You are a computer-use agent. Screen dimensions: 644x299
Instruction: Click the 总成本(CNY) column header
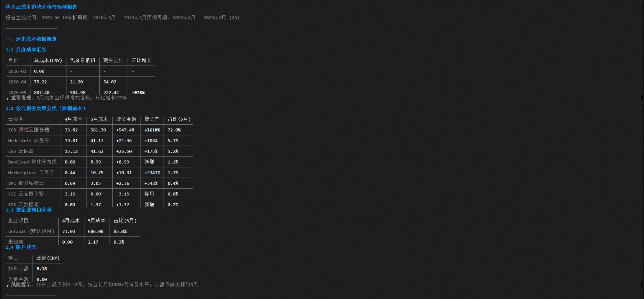pyautogui.click(x=48, y=60)
